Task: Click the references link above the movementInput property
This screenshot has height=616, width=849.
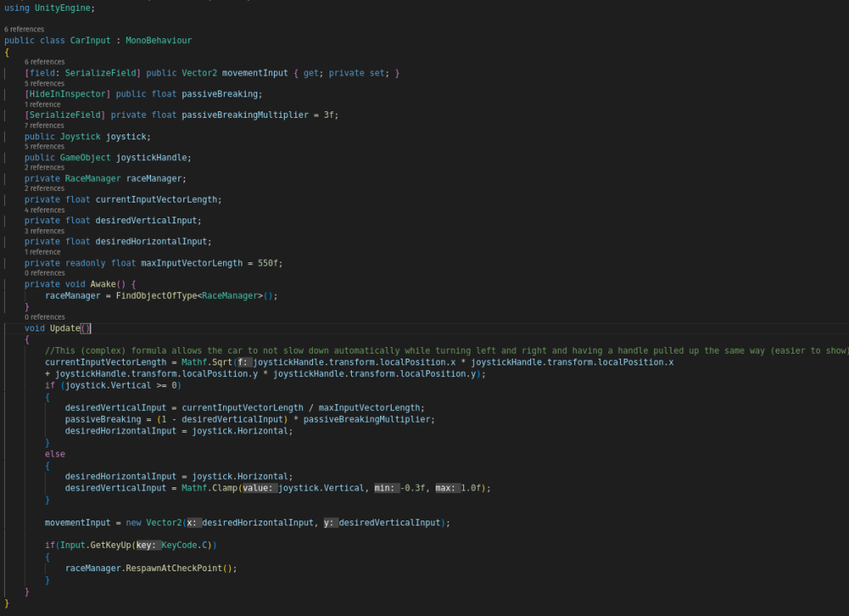Action: (44, 61)
